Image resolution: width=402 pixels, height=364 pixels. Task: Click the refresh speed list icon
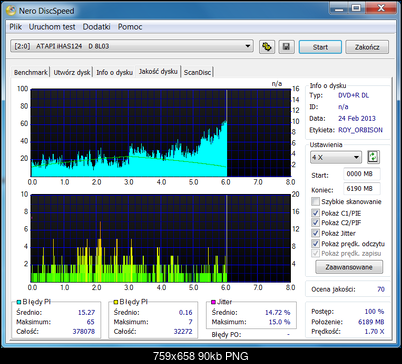373,157
